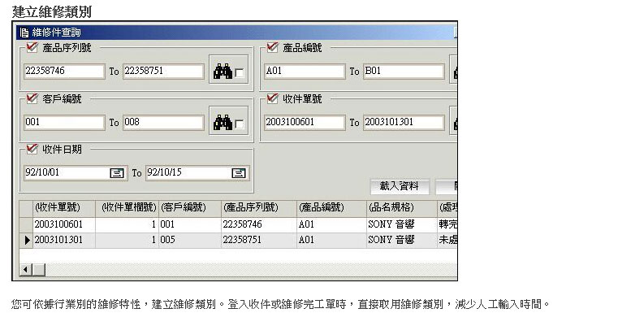This screenshot has height=313, width=644.
Task: Toggle the 收件日期 filter checkbox
Action: coord(32,150)
